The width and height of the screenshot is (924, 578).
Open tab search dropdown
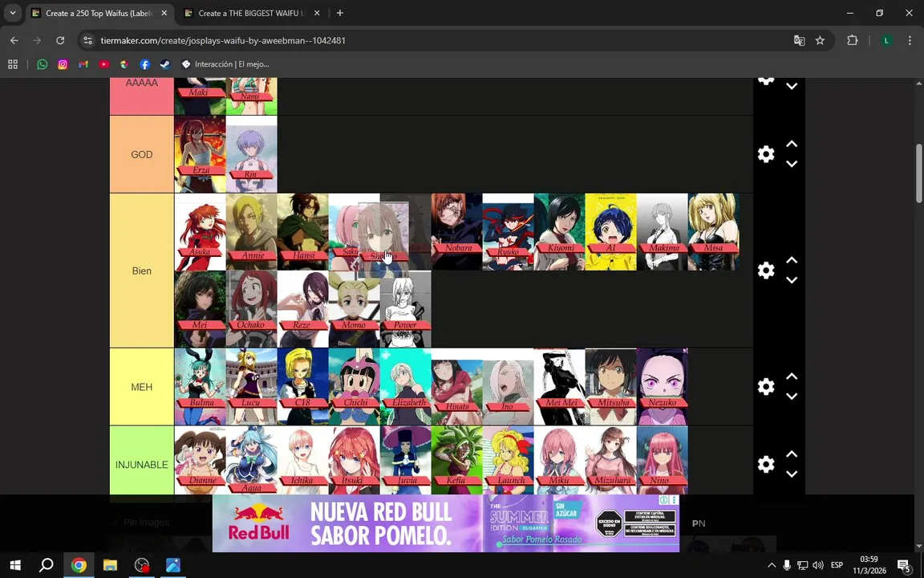click(12, 13)
